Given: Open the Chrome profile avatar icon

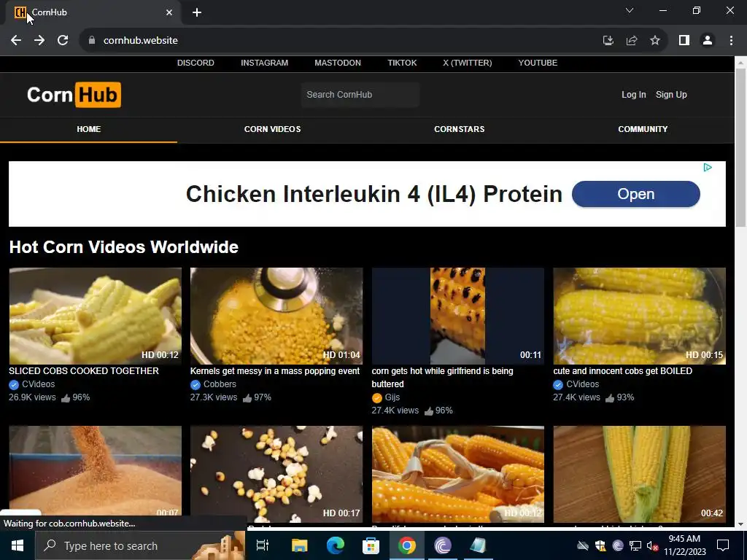Looking at the screenshot, I should [x=708, y=41].
